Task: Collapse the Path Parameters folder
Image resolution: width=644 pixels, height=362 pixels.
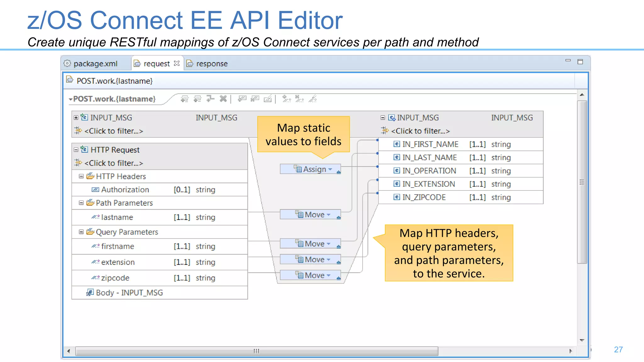Action: click(81, 203)
